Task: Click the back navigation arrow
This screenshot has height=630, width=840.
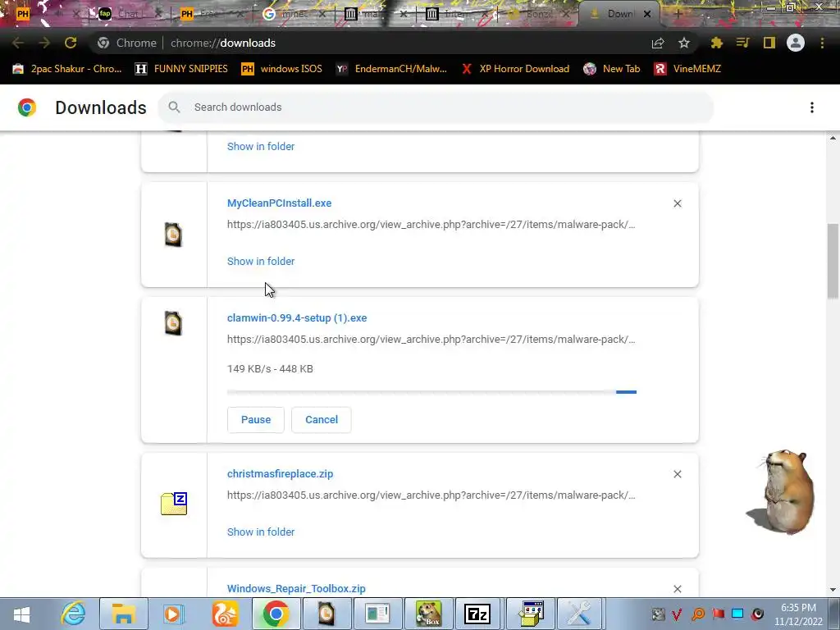Action: (x=18, y=43)
